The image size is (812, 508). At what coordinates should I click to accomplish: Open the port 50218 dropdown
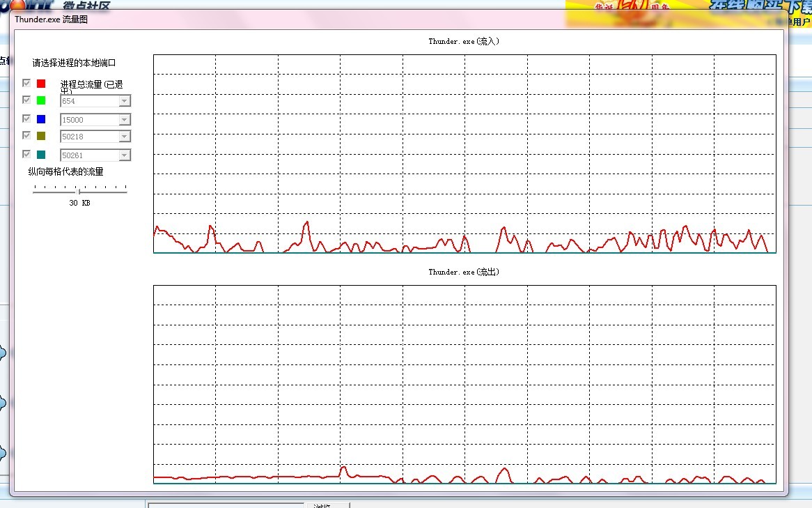click(124, 137)
